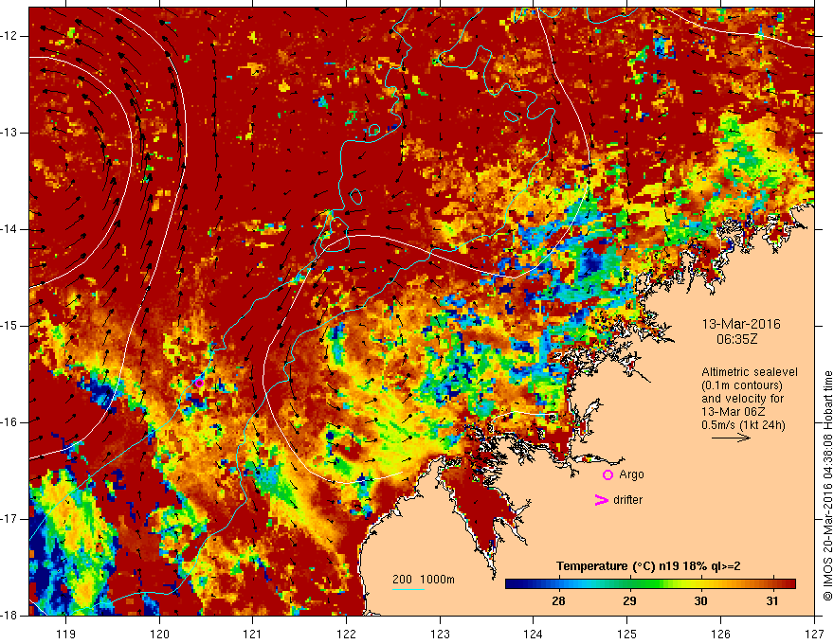The height and width of the screenshot is (644, 834).
Task: Click the '200 1000m' depth legend text
Action: click(x=424, y=580)
